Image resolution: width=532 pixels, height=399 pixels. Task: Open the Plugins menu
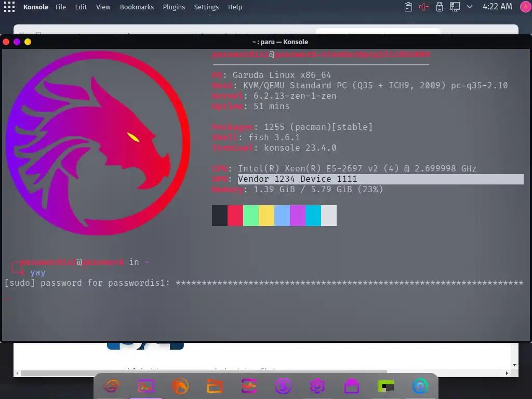point(174,7)
